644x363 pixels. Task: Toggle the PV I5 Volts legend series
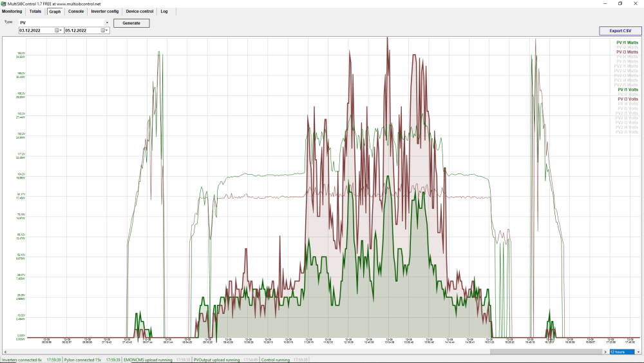(628, 108)
